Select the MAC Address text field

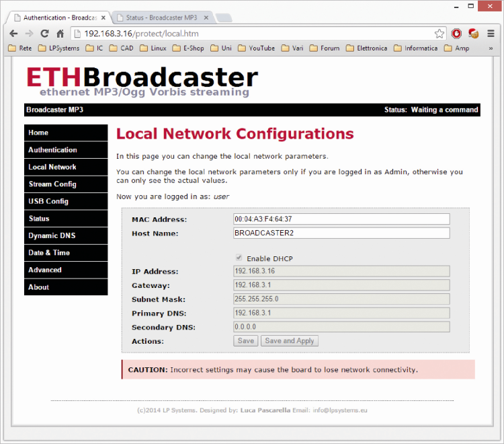341,219
